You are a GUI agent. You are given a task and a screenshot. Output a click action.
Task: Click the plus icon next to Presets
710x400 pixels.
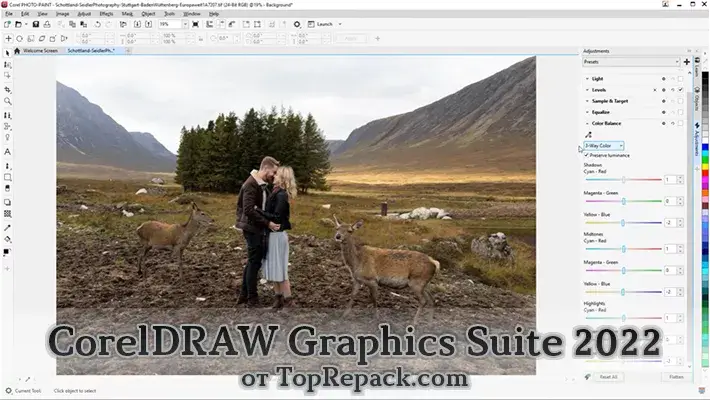686,62
